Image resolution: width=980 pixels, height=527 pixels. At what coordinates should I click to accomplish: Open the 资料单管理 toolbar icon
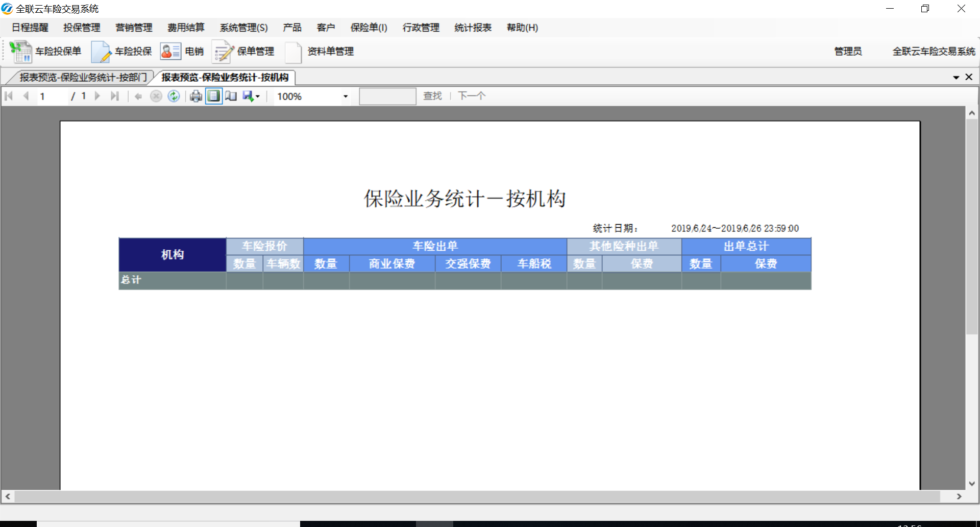tap(320, 52)
